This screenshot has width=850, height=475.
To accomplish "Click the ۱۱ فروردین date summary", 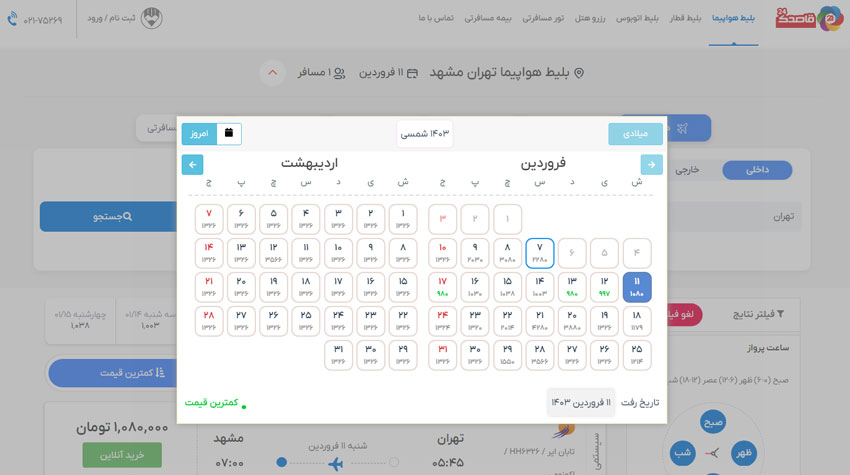I will pyautogui.click(x=388, y=73).
